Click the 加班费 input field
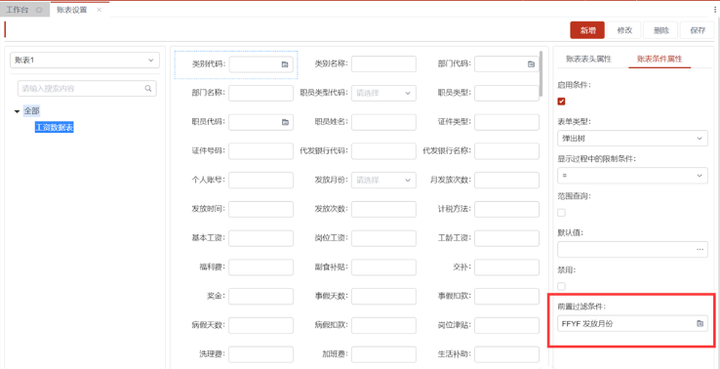Viewport: 720px width, 369px height. 384,354
